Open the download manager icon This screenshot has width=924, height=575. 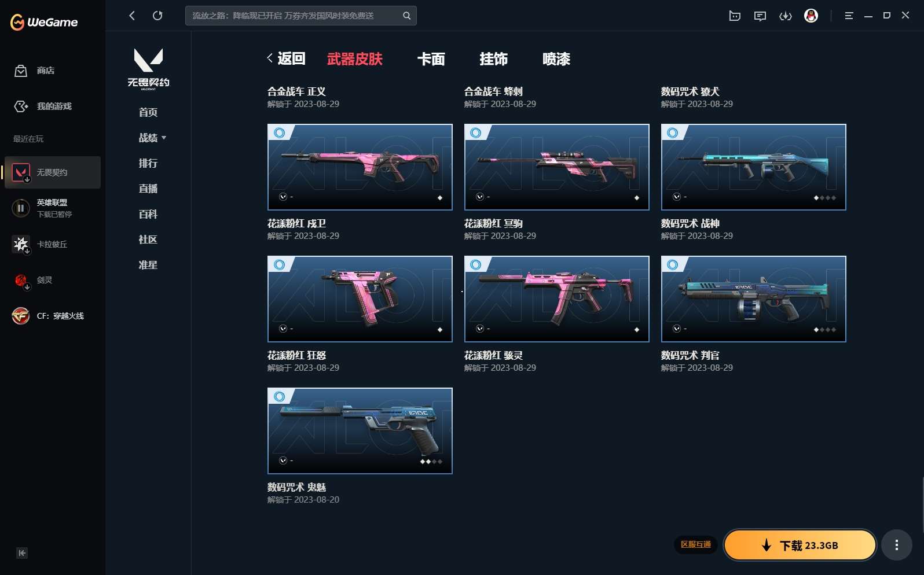pyautogui.click(x=786, y=16)
